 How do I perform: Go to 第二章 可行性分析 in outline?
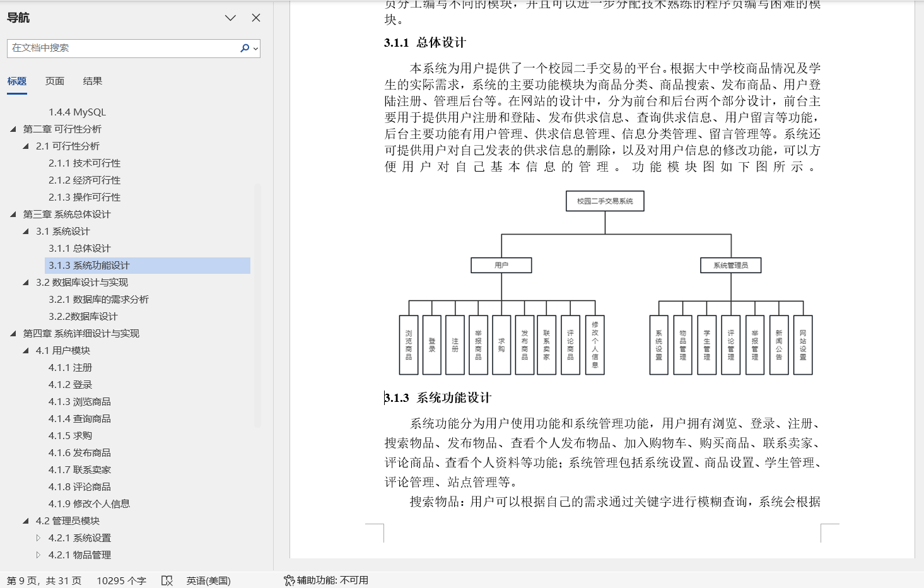[x=62, y=129]
